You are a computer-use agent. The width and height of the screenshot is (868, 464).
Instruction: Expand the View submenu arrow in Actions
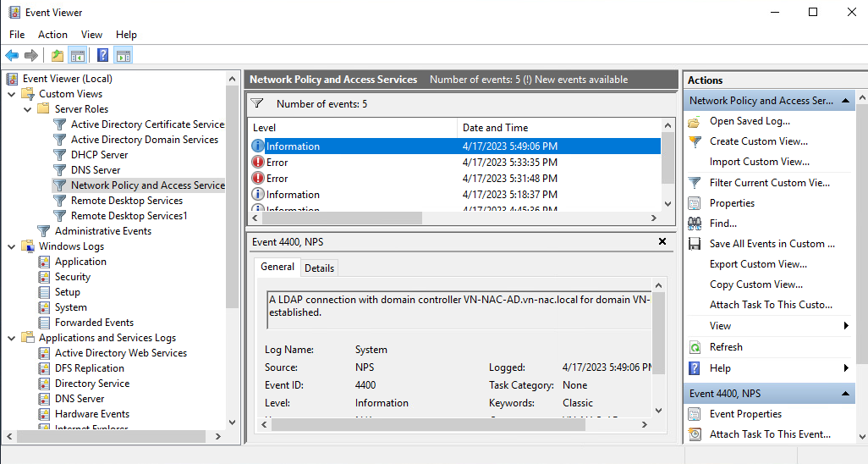click(846, 326)
